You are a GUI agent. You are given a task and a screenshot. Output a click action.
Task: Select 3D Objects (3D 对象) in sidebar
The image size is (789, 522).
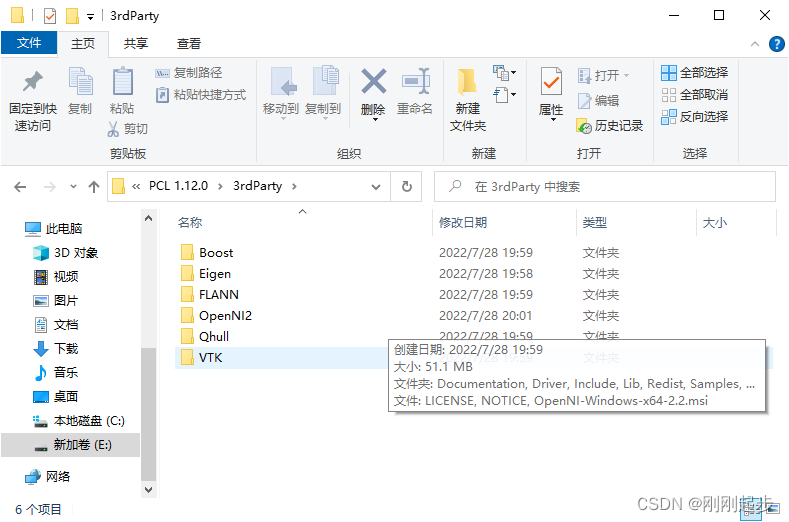65,253
